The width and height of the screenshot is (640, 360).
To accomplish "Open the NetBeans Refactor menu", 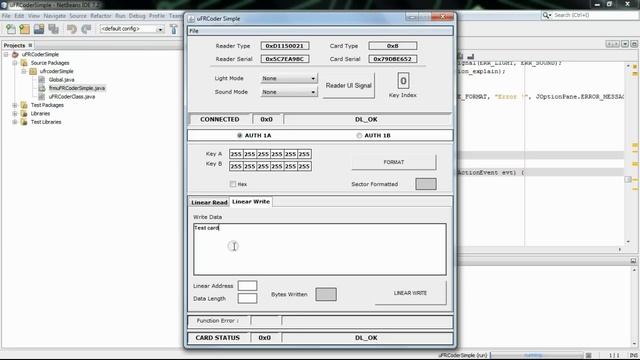I will [x=101, y=16].
